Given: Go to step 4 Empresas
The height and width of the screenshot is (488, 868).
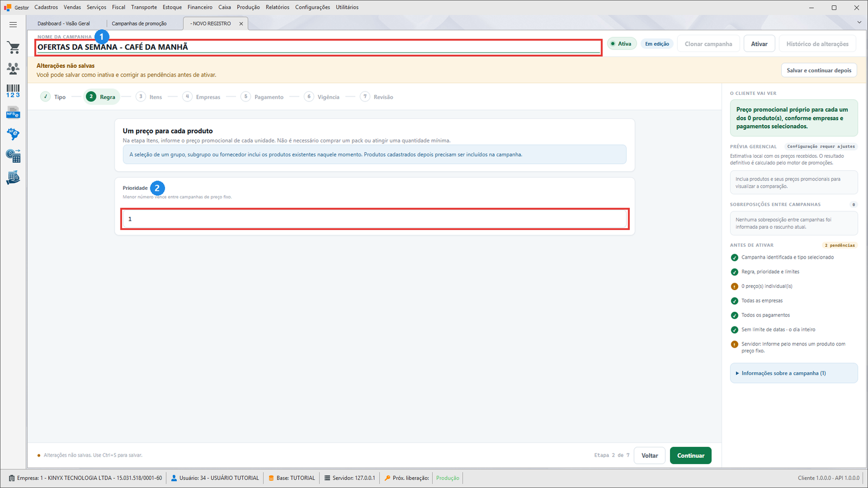Looking at the screenshot, I should (x=202, y=97).
